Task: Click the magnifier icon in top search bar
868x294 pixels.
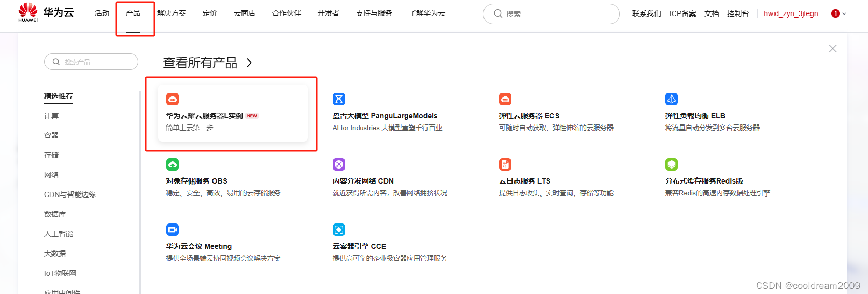Action: tap(498, 13)
